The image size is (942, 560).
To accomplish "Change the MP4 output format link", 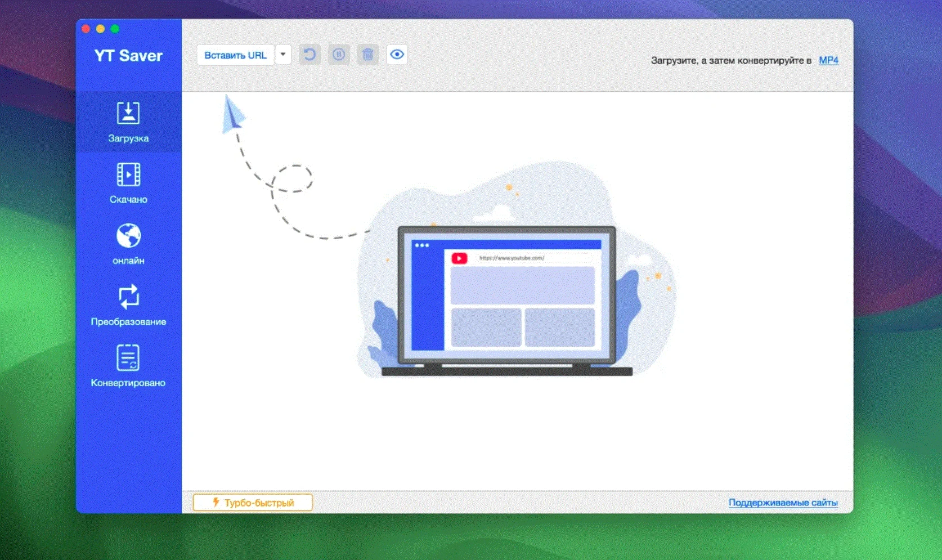I will [x=828, y=60].
